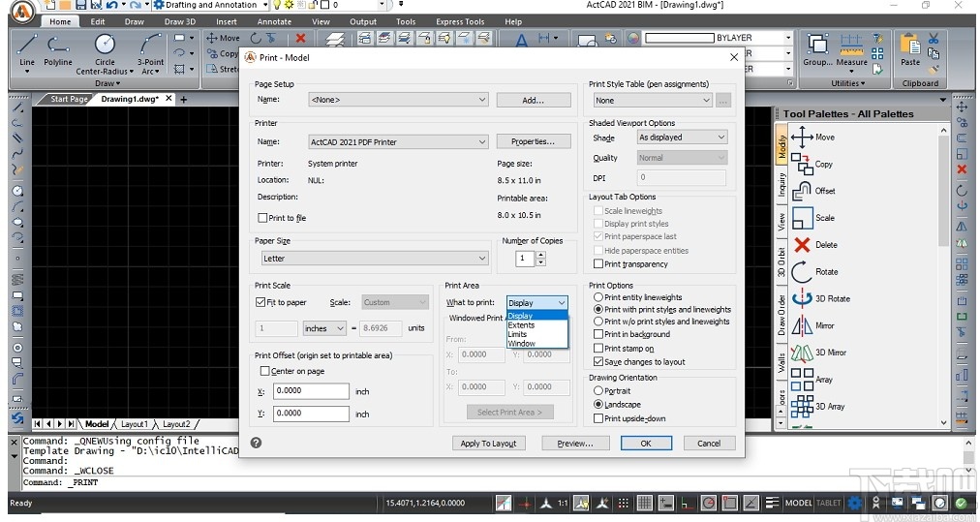980x522 pixels.
Task: Increase Number of Copies with up arrow
Action: (540, 255)
